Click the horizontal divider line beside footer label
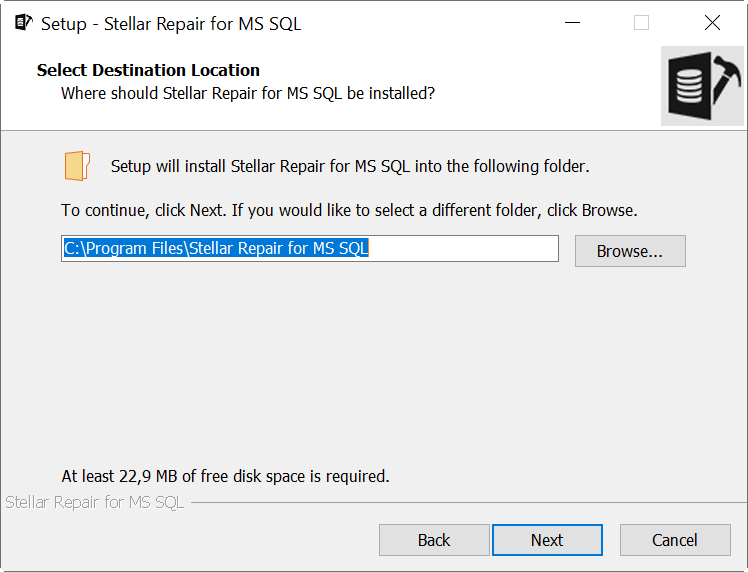 (x=469, y=502)
